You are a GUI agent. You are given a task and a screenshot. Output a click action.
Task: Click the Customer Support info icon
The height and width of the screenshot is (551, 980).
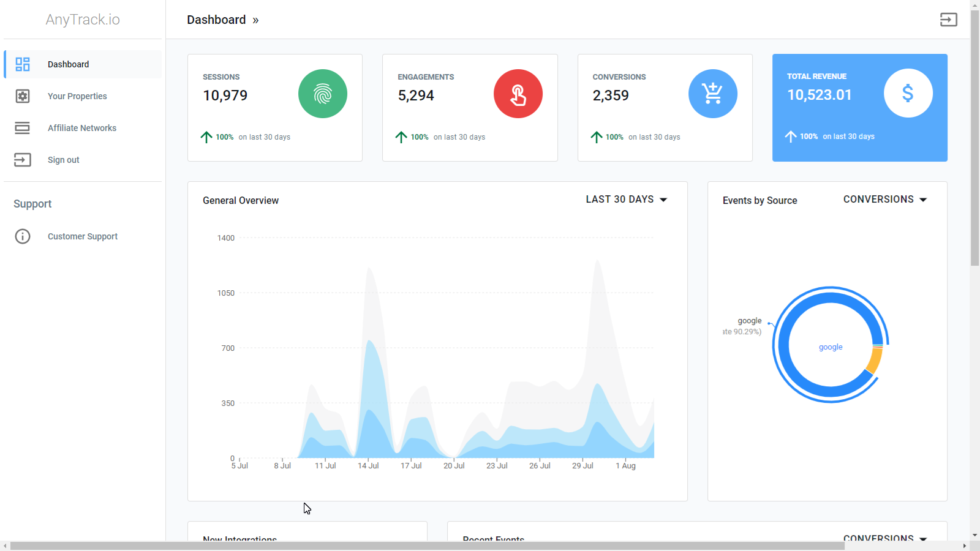coord(23,236)
